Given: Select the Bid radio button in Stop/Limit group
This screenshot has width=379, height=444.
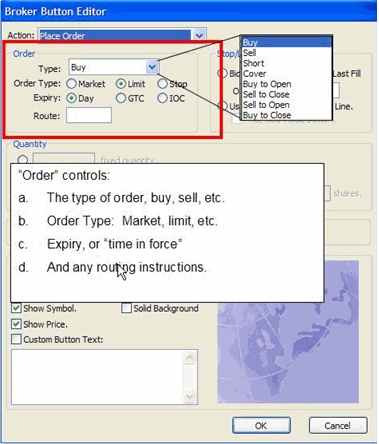Looking at the screenshot, I should [222, 73].
